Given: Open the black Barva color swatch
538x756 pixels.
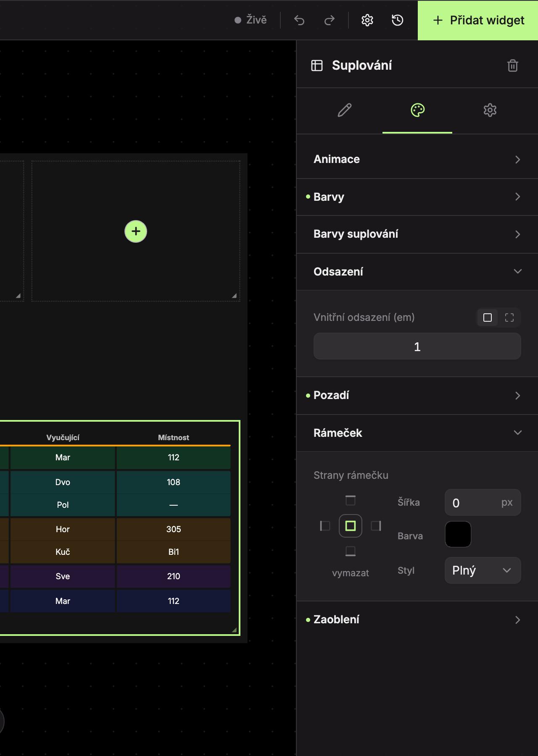Looking at the screenshot, I should [458, 534].
